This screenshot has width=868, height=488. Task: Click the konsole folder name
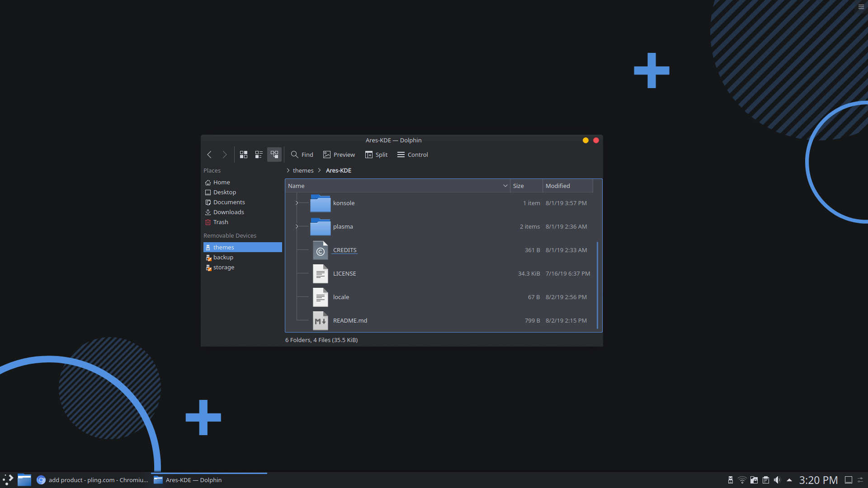(x=344, y=203)
